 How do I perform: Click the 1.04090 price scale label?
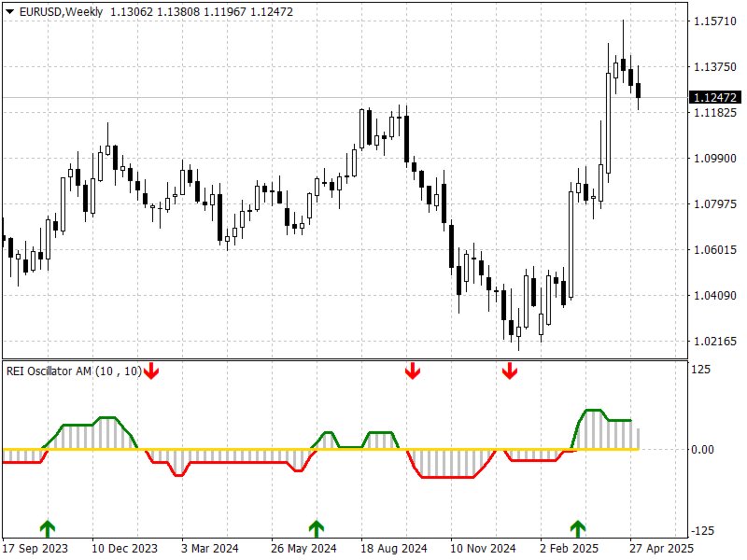click(715, 296)
